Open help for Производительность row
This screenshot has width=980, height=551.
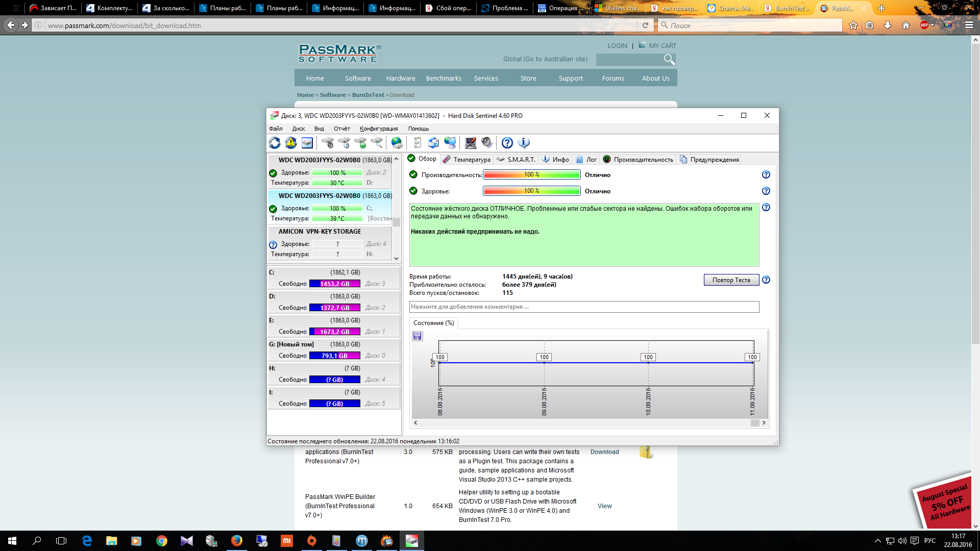point(766,174)
